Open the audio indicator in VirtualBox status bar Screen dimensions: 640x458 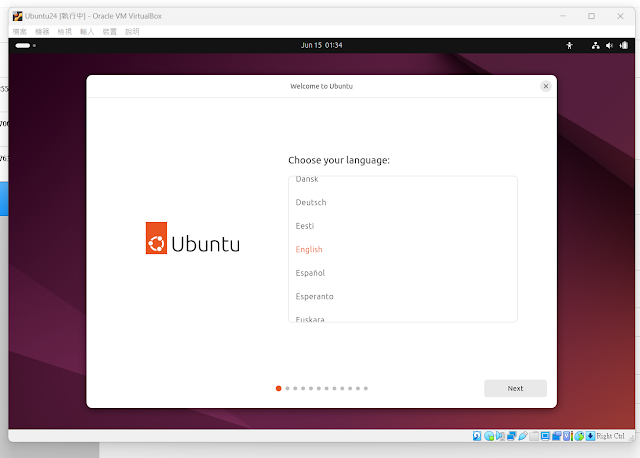coord(500,436)
